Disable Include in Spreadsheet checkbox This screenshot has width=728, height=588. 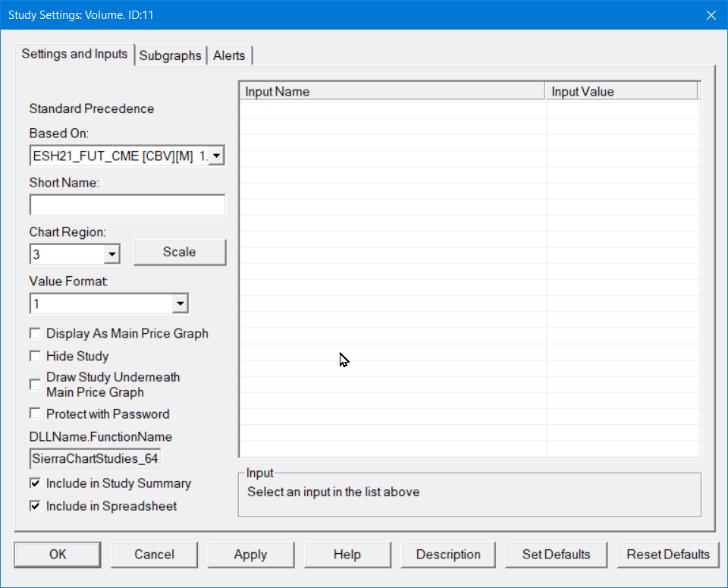point(35,506)
